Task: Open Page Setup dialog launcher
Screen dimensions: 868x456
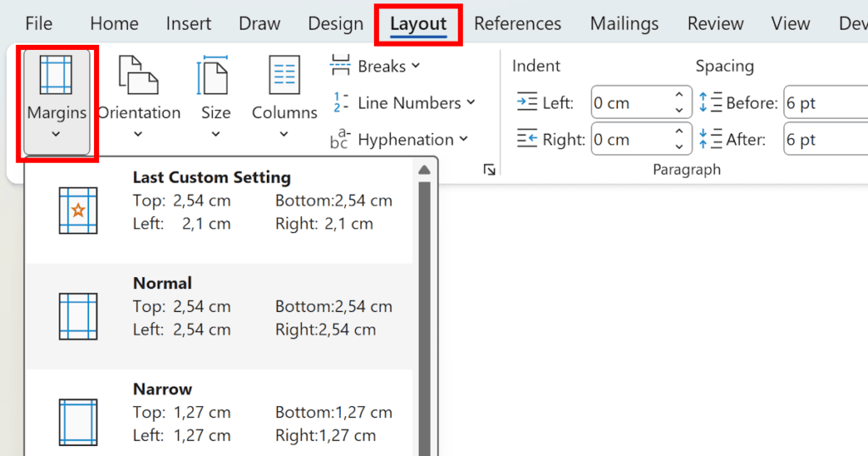Action: tap(489, 170)
